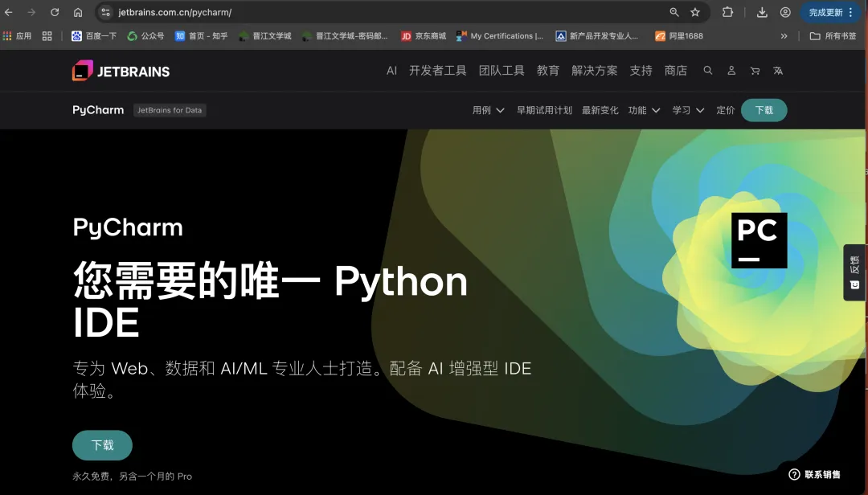Open the browser home page icon
868x495 pixels.
pyautogui.click(x=78, y=12)
